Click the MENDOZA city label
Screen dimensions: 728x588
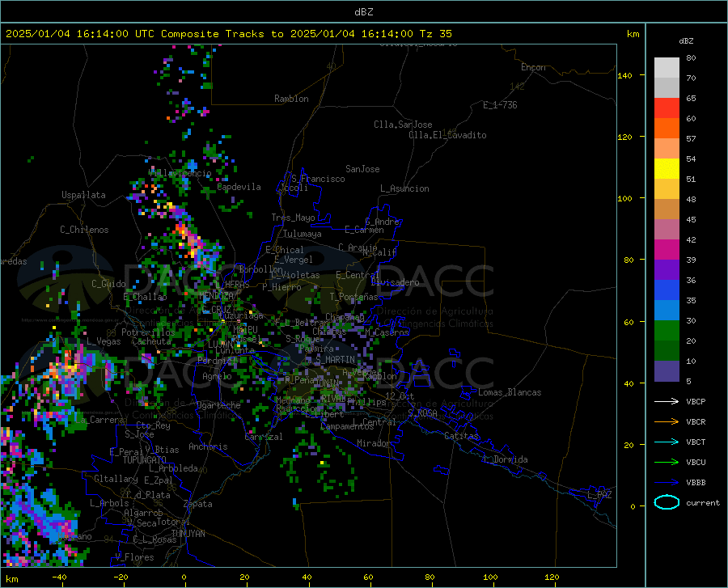216,296
